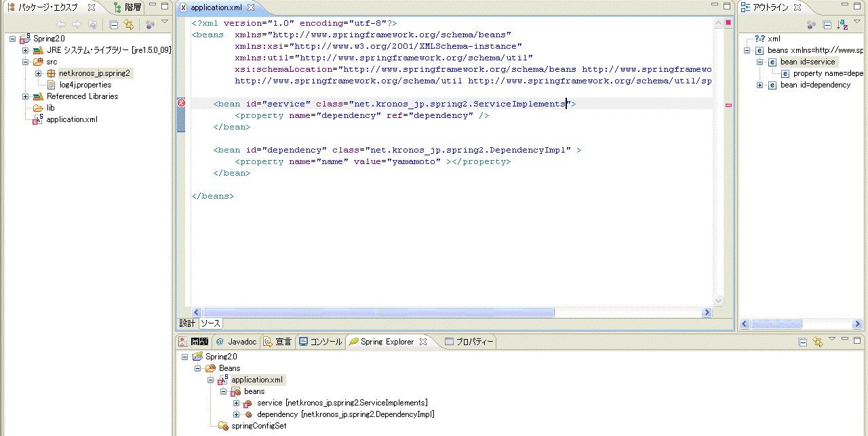Viewport: 868px width, 436px height.
Task: Open the 宣言 (Declaration) tab
Action: [277, 342]
